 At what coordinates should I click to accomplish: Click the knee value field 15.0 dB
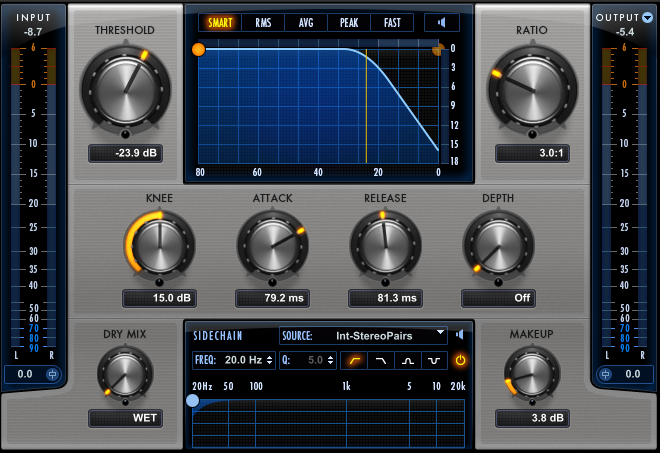160,298
